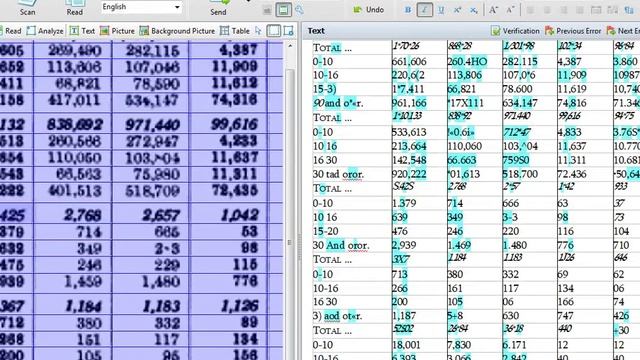
Task: Toggle bold formatting
Action: click(408, 10)
